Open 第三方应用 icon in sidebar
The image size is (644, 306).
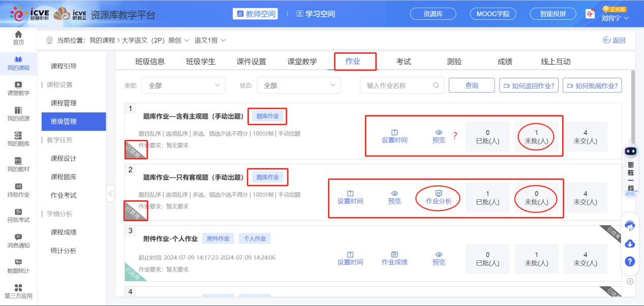pyautogui.click(x=18, y=288)
